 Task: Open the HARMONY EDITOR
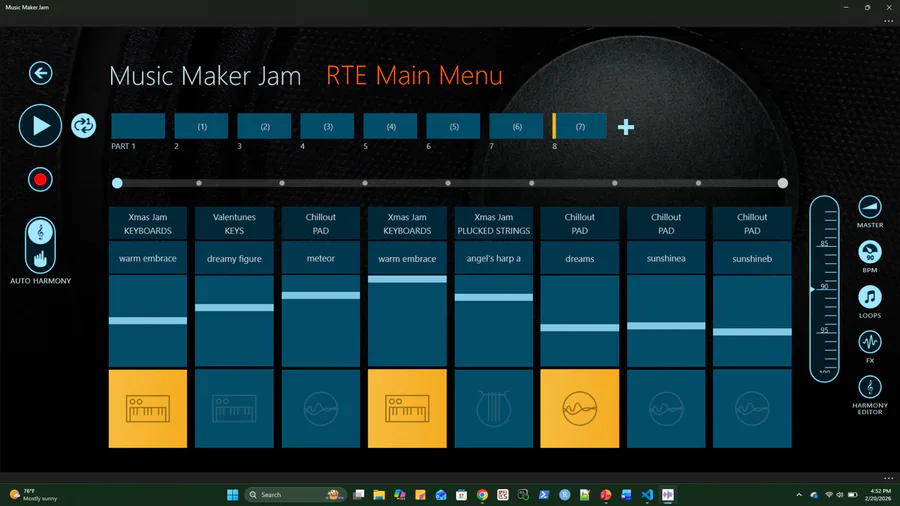pyautogui.click(x=870, y=387)
